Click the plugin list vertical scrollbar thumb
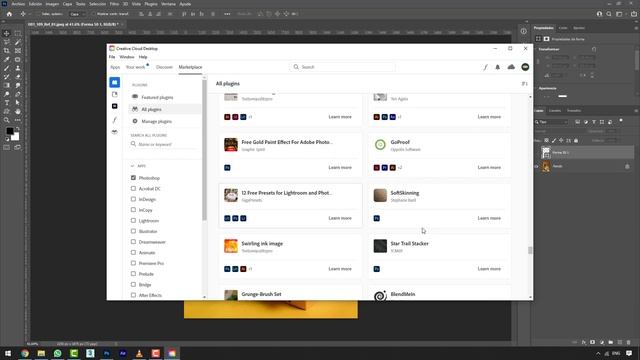 coord(530,250)
